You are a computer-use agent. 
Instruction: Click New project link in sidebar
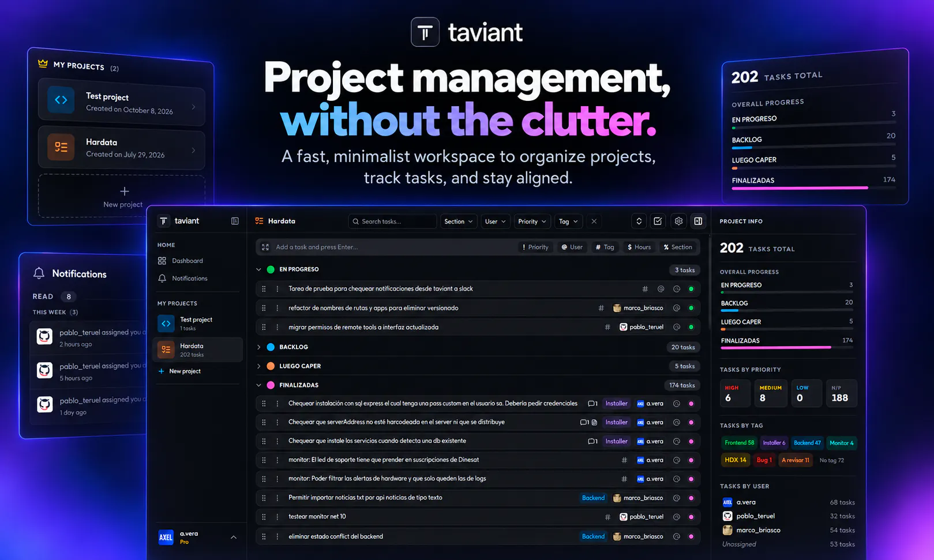(x=179, y=371)
